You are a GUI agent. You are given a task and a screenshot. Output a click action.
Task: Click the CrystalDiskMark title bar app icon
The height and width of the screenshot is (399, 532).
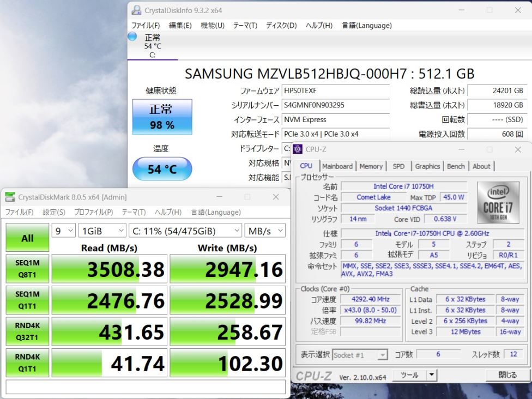pos(10,197)
